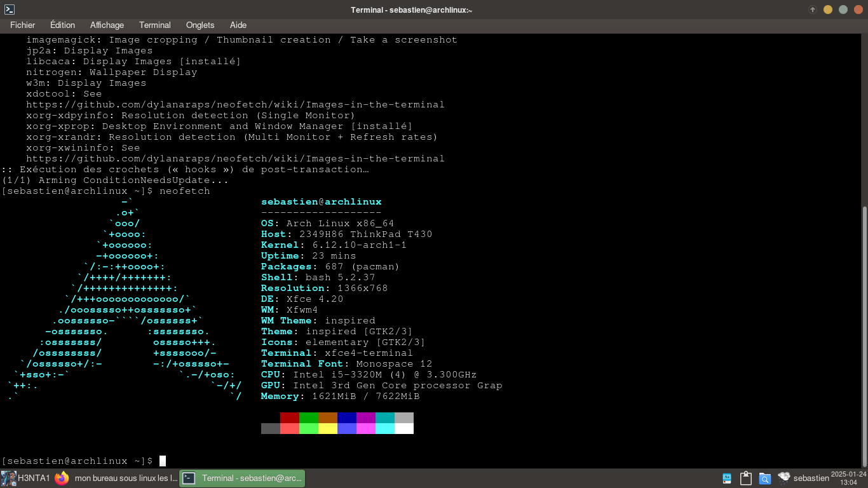This screenshot has width=868, height=488.
Task: Click the 'Icons: elementary [GTK2/3]' line
Action: [x=343, y=342]
